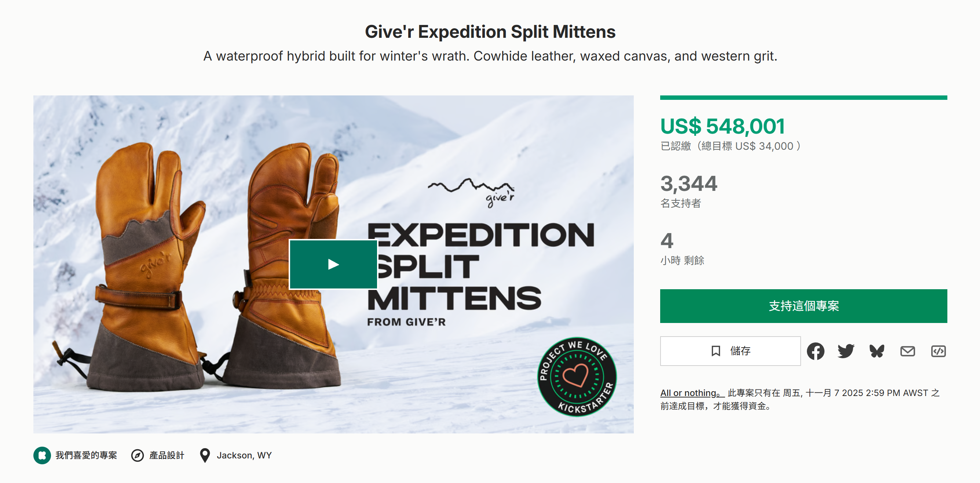Share project on Bluesky

(877, 351)
